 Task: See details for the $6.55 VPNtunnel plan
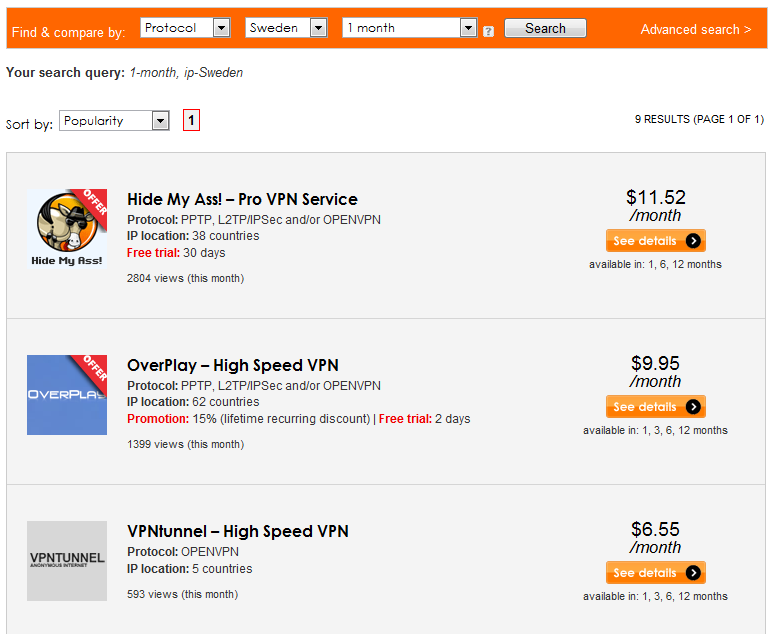655,573
